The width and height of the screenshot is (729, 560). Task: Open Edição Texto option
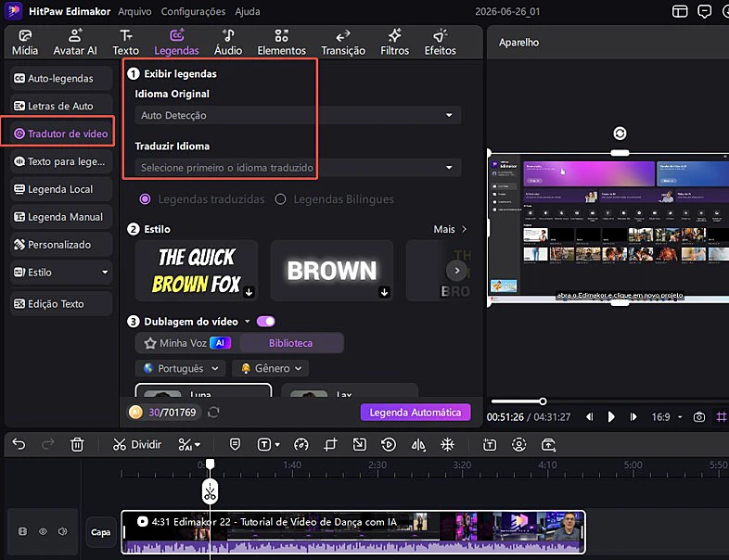coord(61,304)
